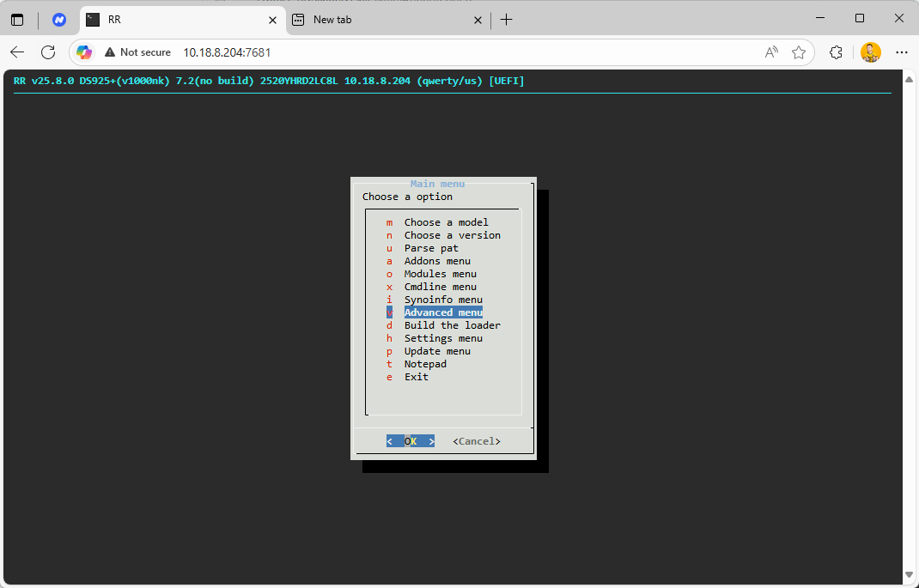The height and width of the screenshot is (588, 919).
Task: Click the scrollbar down arrow
Action: coord(909,575)
